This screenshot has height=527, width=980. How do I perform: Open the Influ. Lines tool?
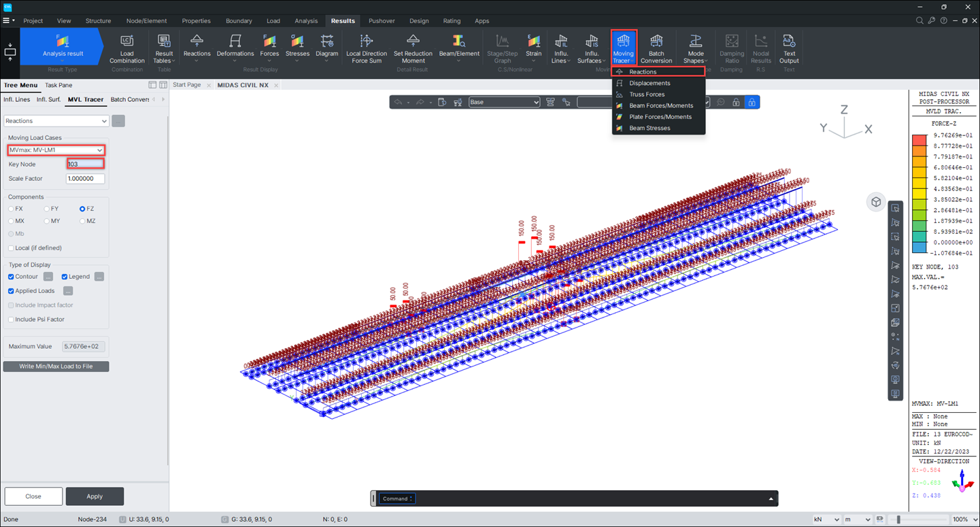(x=561, y=49)
